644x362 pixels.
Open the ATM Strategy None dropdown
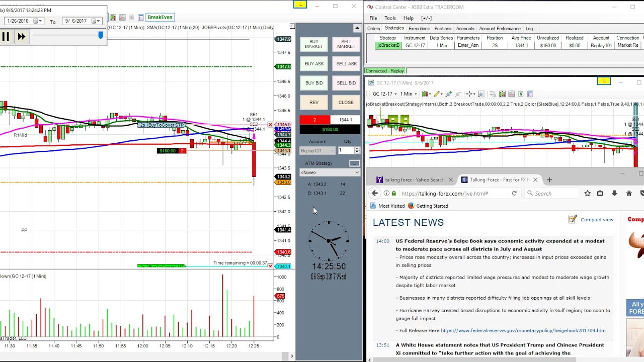click(x=330, y=172)
